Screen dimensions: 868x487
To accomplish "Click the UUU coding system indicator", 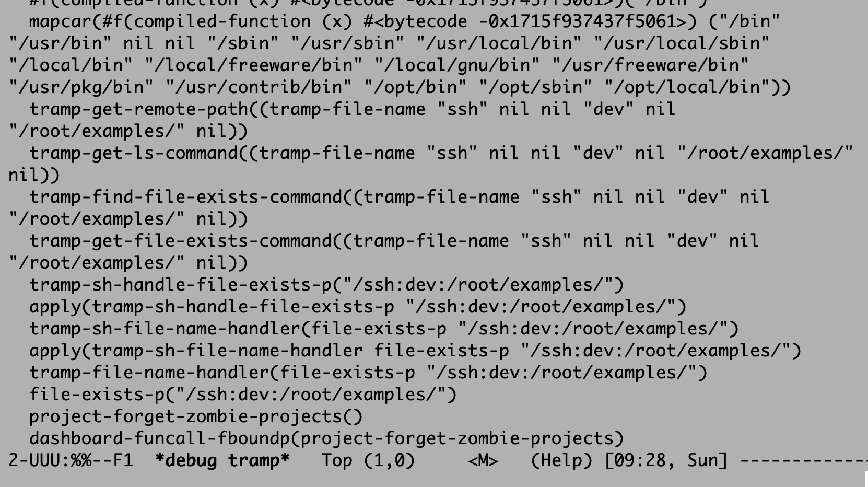I will [45, 460].
